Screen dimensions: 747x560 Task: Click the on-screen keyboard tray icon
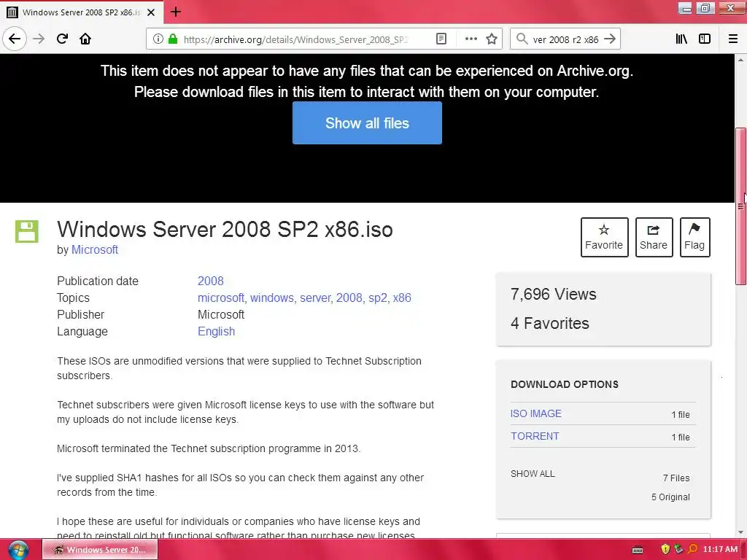click(x=638, y=550)
